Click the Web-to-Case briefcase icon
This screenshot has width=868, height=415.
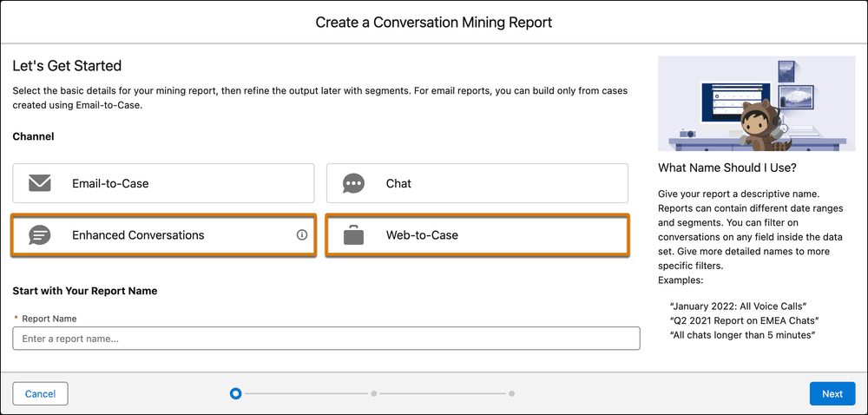tap(353, 235)
